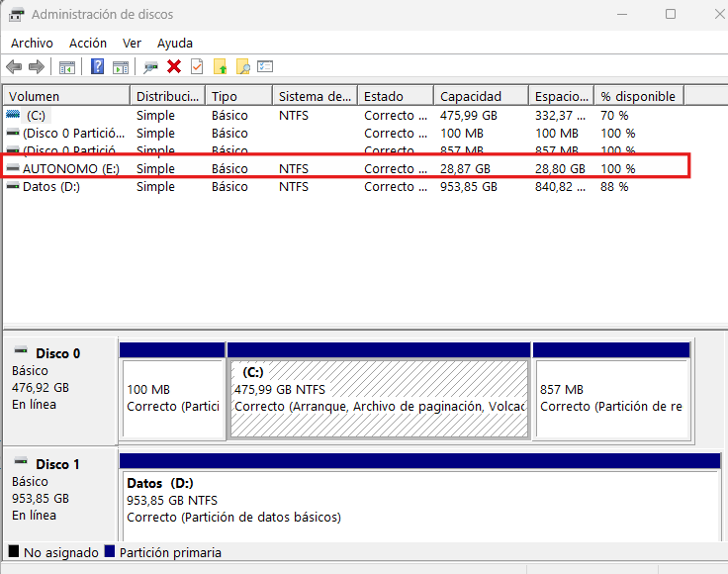
Task: Open the Ayuda menu
Action: 174,44
